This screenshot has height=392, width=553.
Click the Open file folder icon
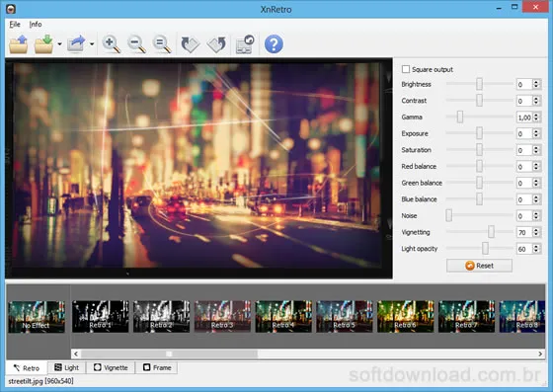pyautogui.click(x=19, y=44)
